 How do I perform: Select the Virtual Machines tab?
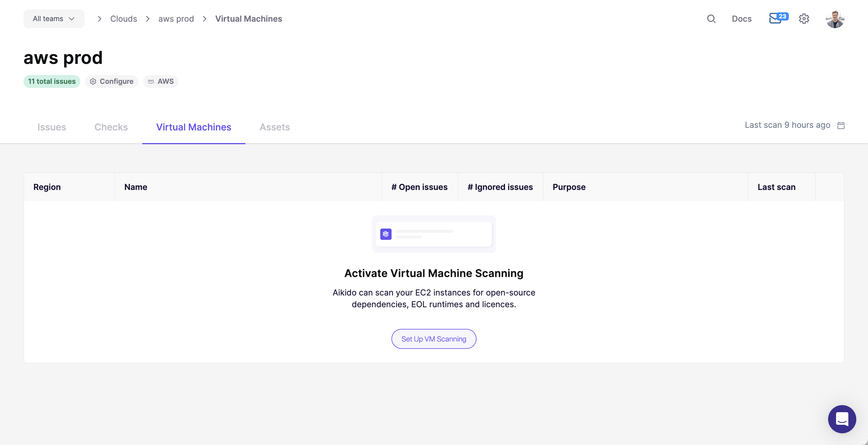[x=194, y=127]
